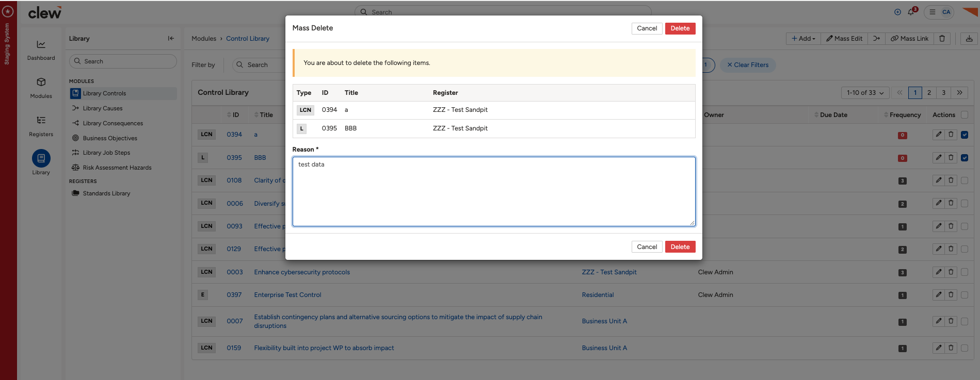This screenshot has width=980, height=380.
Task: Open the Library section in the sidebar
Action: coord(41,162)
